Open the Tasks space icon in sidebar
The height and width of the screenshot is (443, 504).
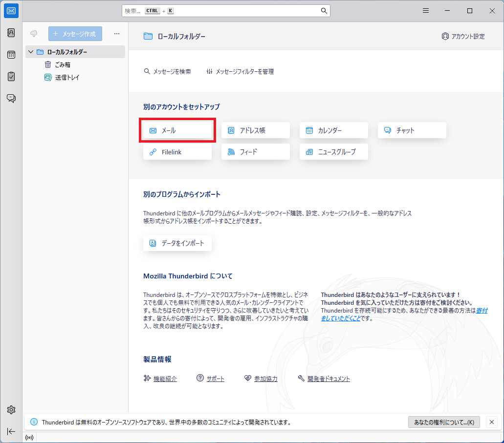coord(11,77)
